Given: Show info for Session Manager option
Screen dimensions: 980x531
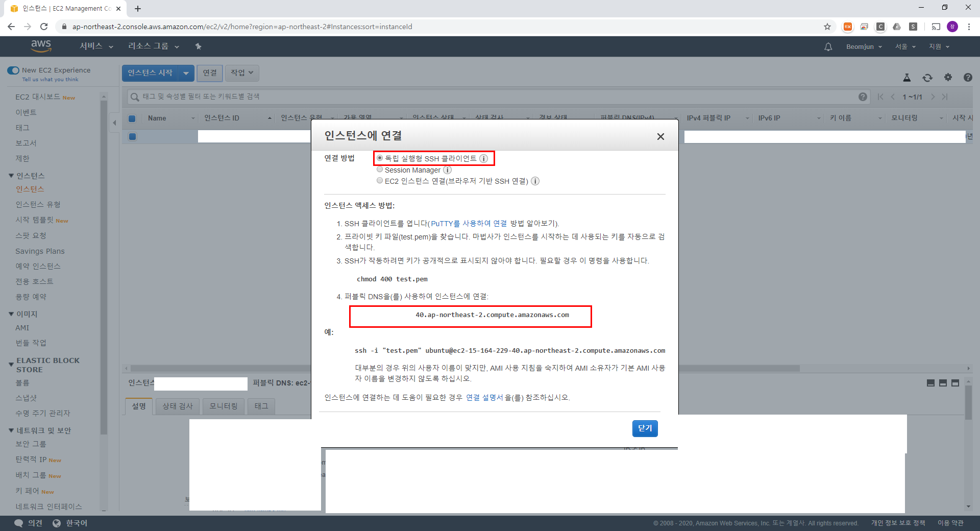Looking at the screenshot, I should click(447, 170).
